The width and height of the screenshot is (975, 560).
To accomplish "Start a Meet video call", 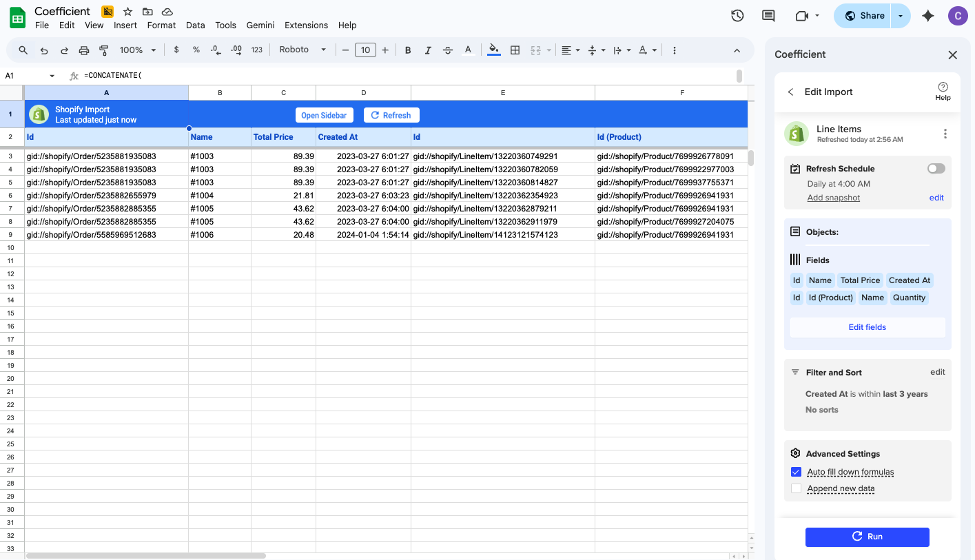I will [x=801, y=15].
